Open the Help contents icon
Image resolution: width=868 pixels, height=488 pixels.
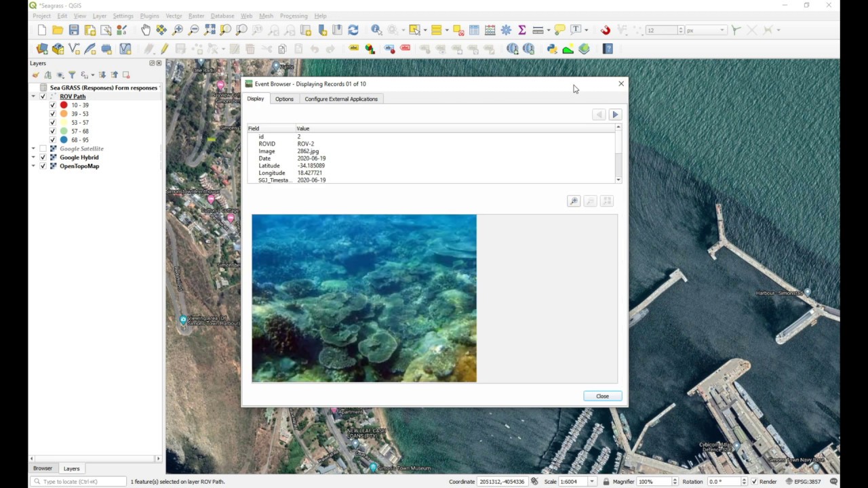pos(608,49)
